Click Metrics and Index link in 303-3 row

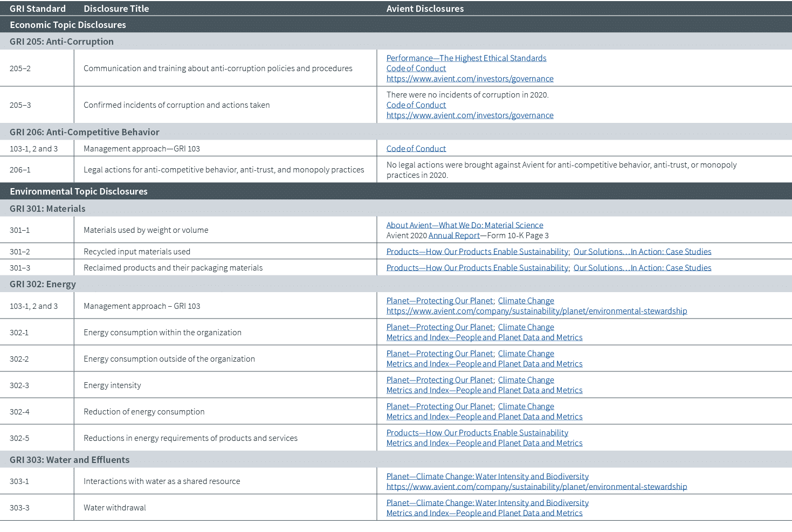click(484, 513)
